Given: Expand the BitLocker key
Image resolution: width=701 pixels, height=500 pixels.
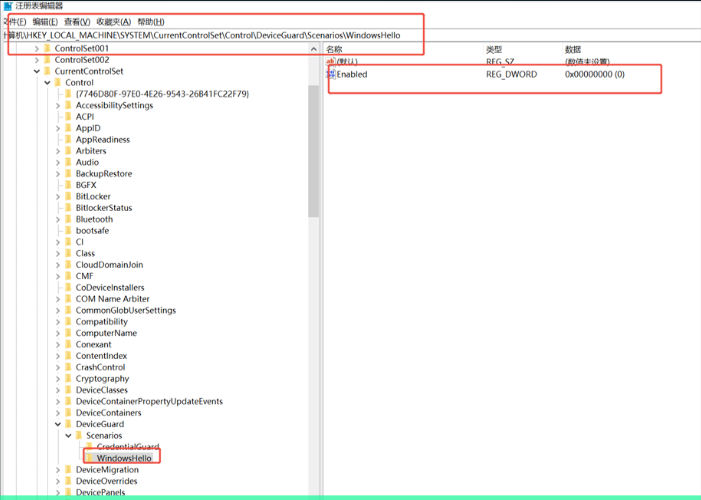Looking at the screenshot, I should click(58, 197).
